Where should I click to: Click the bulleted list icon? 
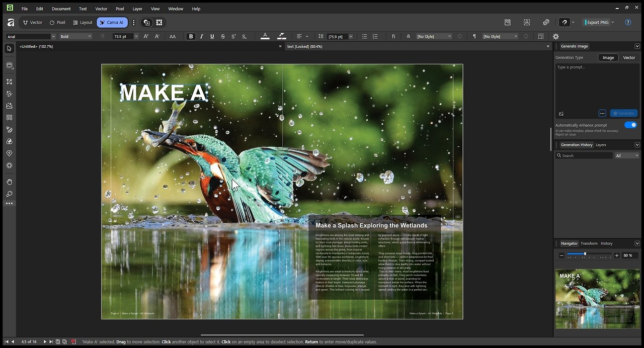pyautogui.click(x=365, y=37)
